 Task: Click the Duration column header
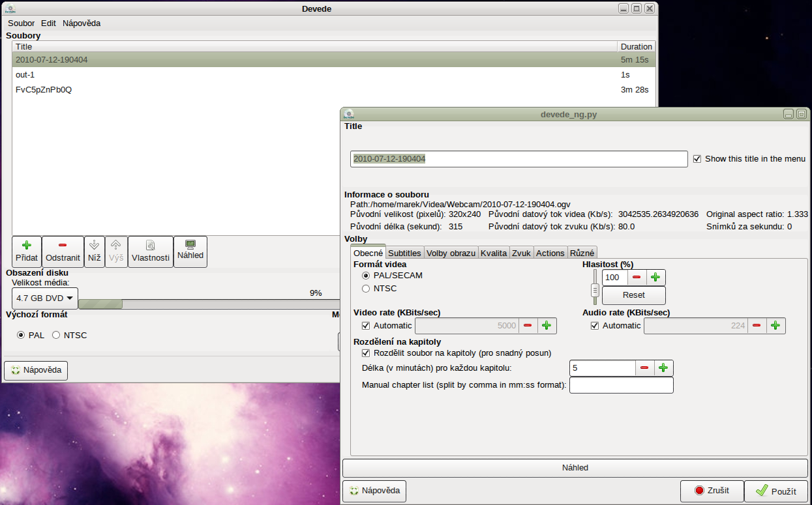(x=636, y=47)
